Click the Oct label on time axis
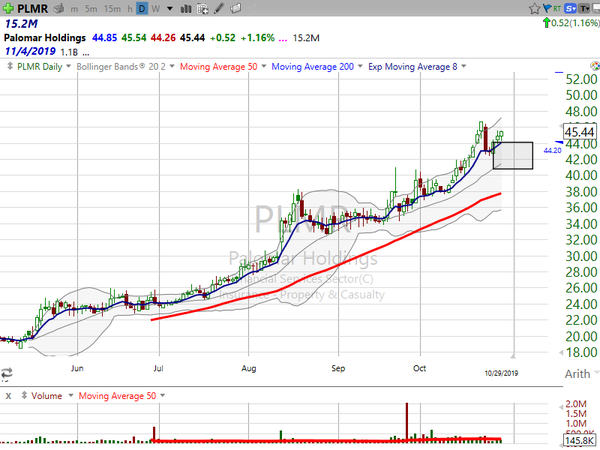Image resolution: width=600 pixels, height=450 pixels. pyautogui.click(x=419, y=368)
